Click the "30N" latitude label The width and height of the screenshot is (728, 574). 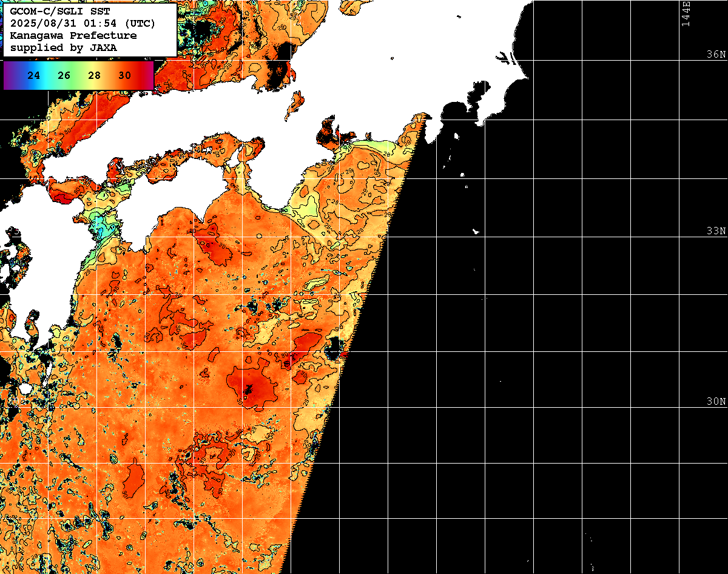coord(716,401)
